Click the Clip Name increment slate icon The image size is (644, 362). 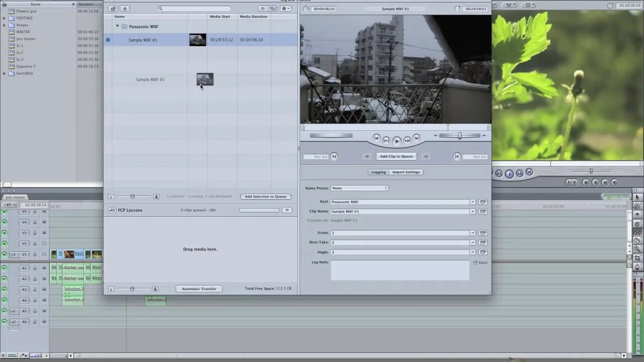(x=483, y=211)
